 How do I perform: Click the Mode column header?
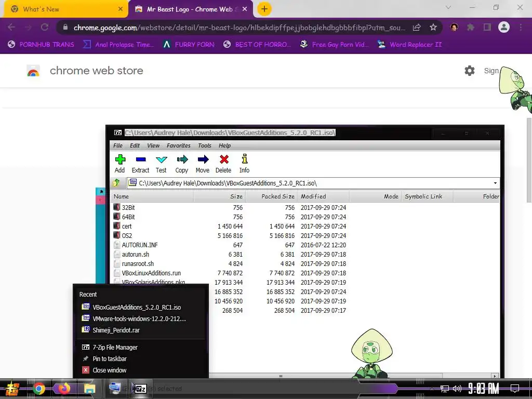(375, 196)
